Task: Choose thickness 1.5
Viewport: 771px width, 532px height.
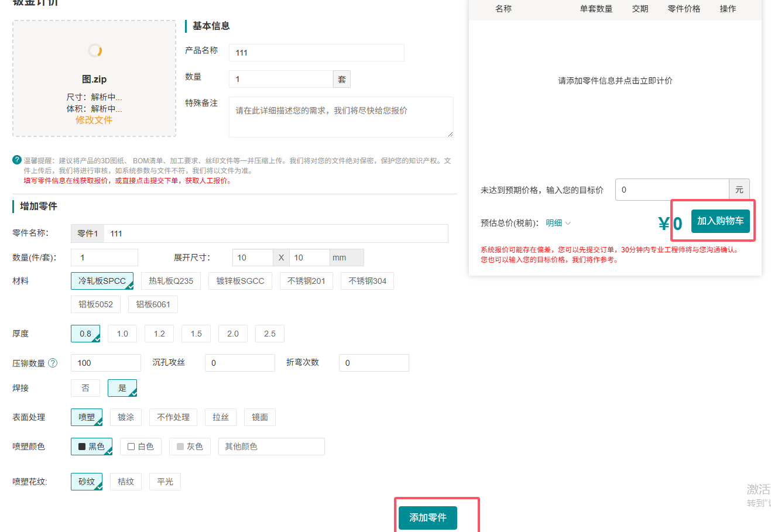Action: [196, 334]
